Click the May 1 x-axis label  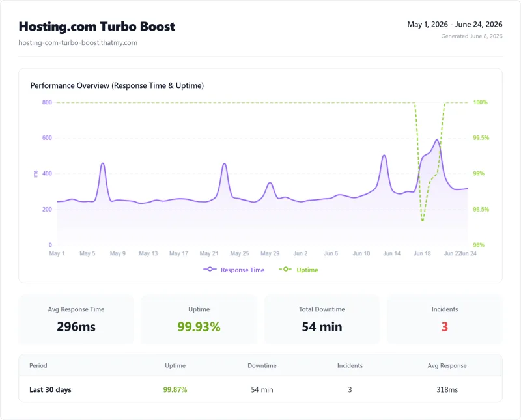[x=57, y=253]
